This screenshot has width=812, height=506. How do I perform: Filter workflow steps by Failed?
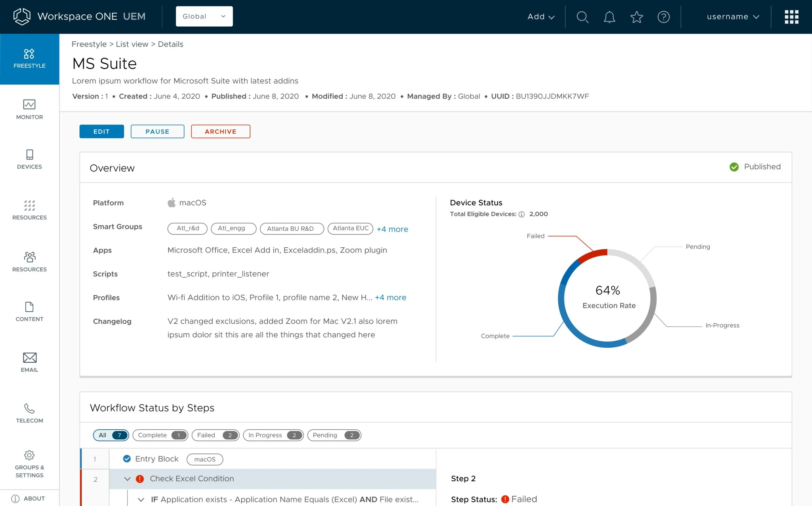[x=215, y=435]
